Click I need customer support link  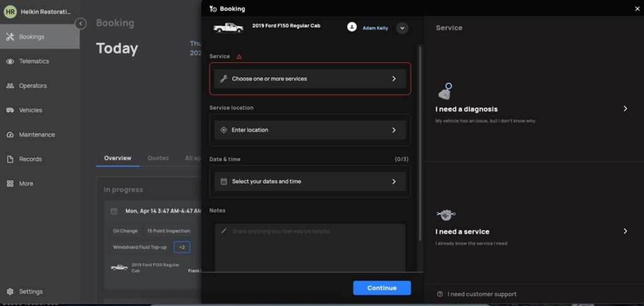[x=481, y=294]
